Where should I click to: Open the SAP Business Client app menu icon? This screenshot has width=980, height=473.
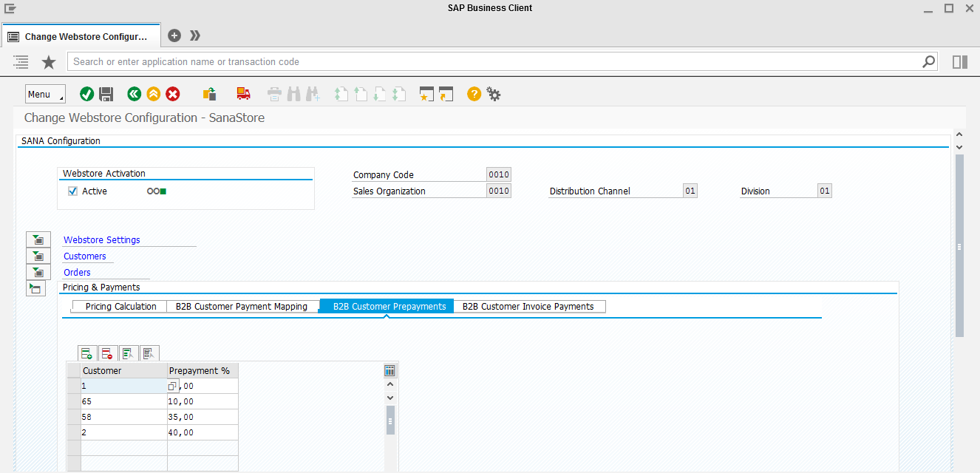click(x=10, y=8)
